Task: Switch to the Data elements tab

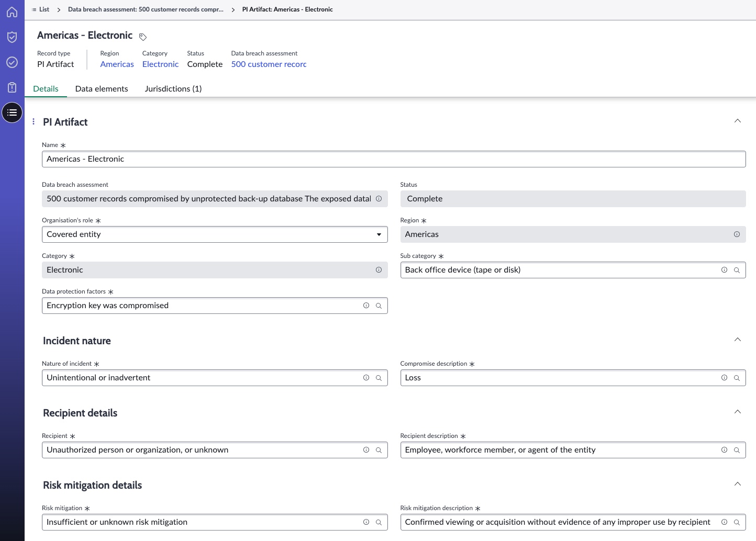Action: tap(102, 88)
